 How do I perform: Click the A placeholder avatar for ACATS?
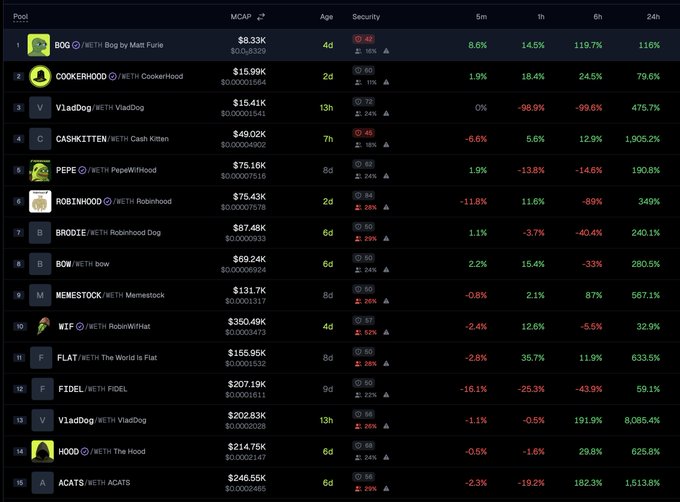click(42, 482)
